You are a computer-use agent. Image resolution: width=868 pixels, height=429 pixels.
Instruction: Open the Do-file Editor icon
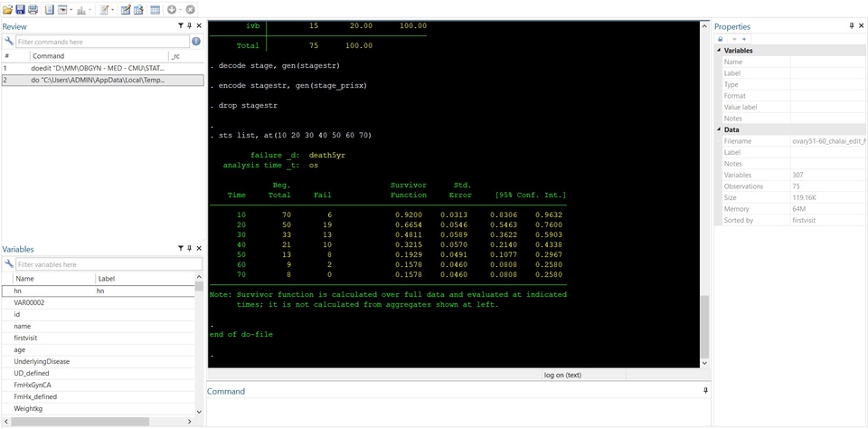click(103, 9)
